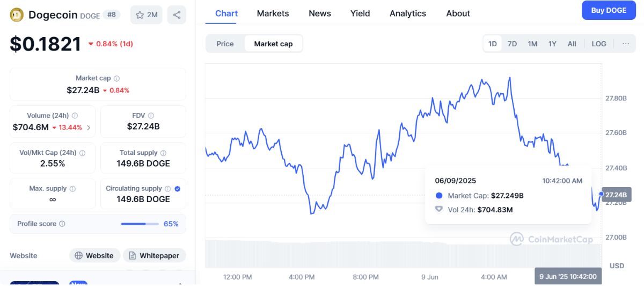Open the Markets tab

273,13
